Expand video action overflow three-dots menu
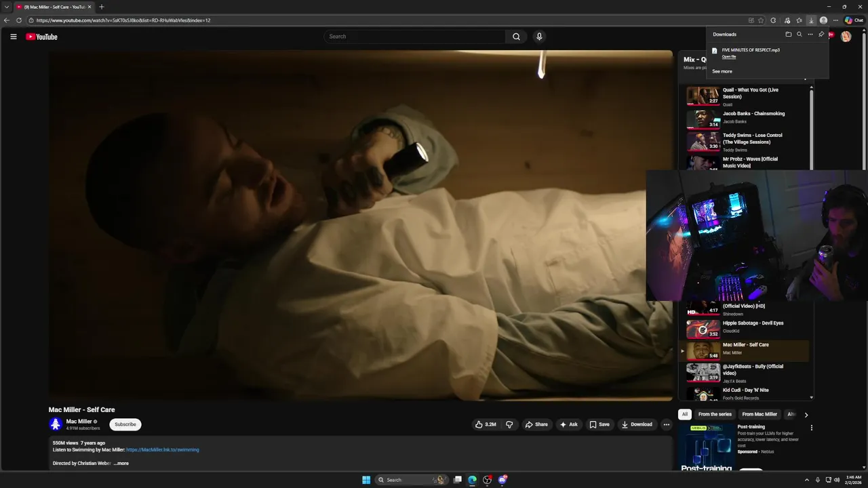The height and width of the screenshot is (488, 868). 666,424
